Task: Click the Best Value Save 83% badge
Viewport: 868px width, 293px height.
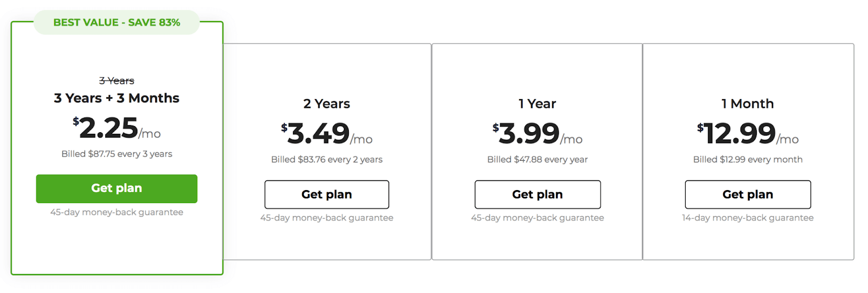Action: click(117, 22)
